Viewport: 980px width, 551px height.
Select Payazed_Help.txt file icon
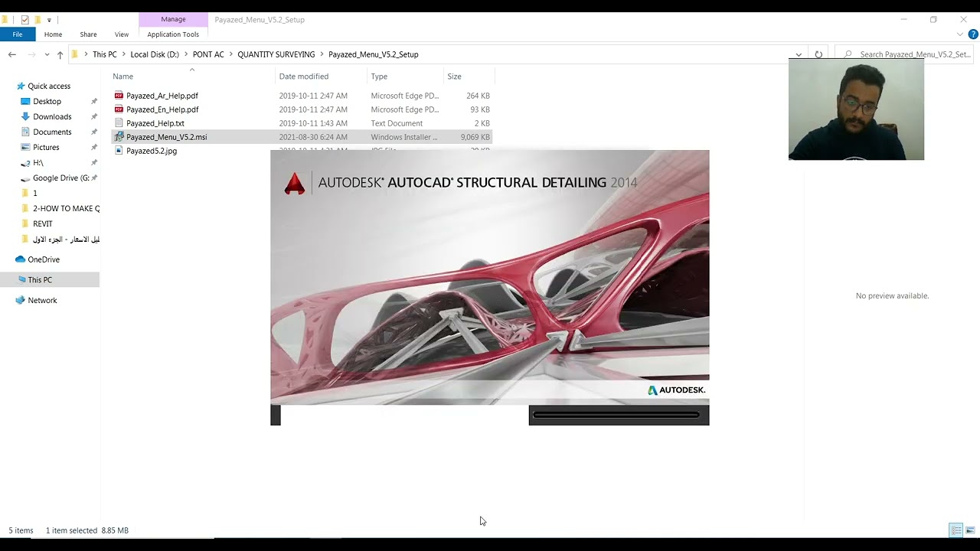coord(119,123)
